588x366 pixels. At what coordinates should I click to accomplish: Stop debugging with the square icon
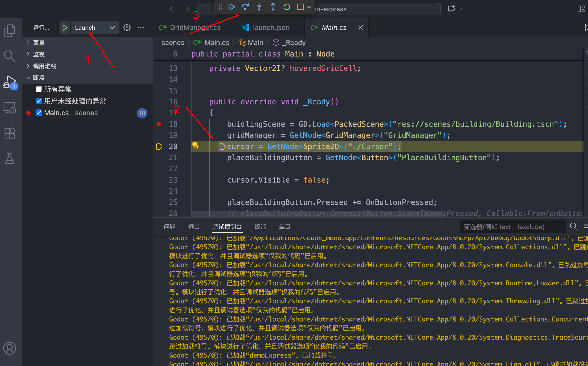[x=300, y=7]
